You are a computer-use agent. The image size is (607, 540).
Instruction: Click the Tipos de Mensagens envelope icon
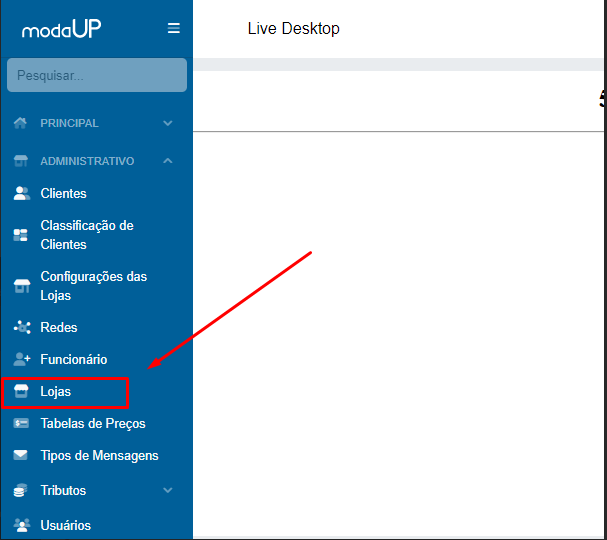point(21,455)
